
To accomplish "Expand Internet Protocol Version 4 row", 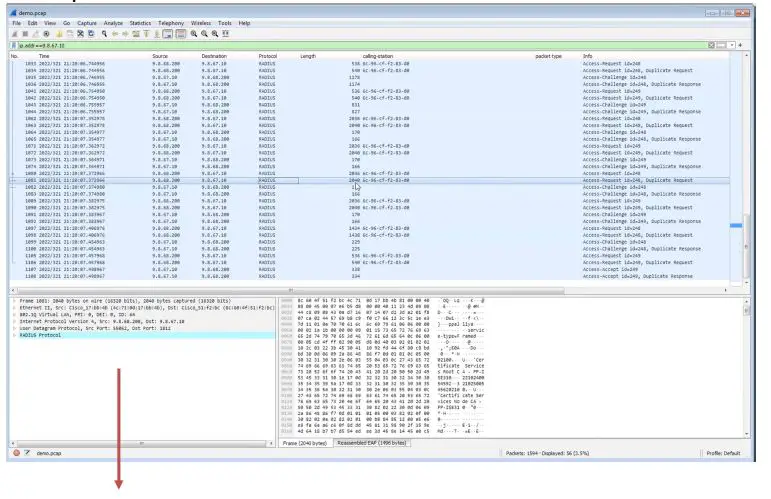I will (x=14, y=322).
